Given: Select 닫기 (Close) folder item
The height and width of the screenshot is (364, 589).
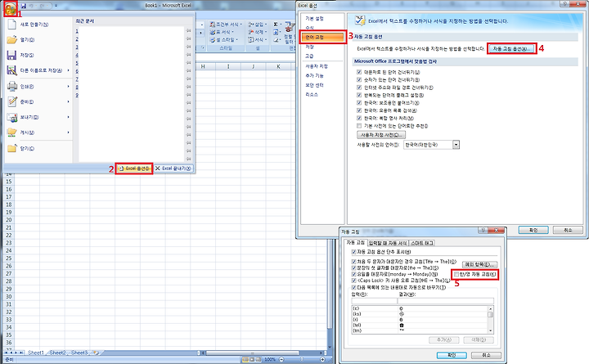Looking at the screenshot, I should pyautogui.click(x=38, y=148).
